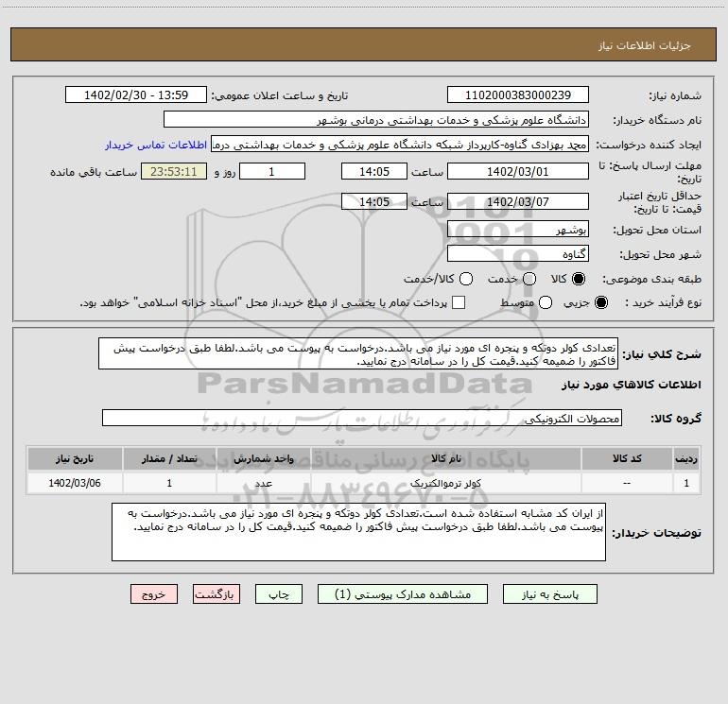Click the تعداد / مقدار column header
Screen dimensions: 728x704
169,458
